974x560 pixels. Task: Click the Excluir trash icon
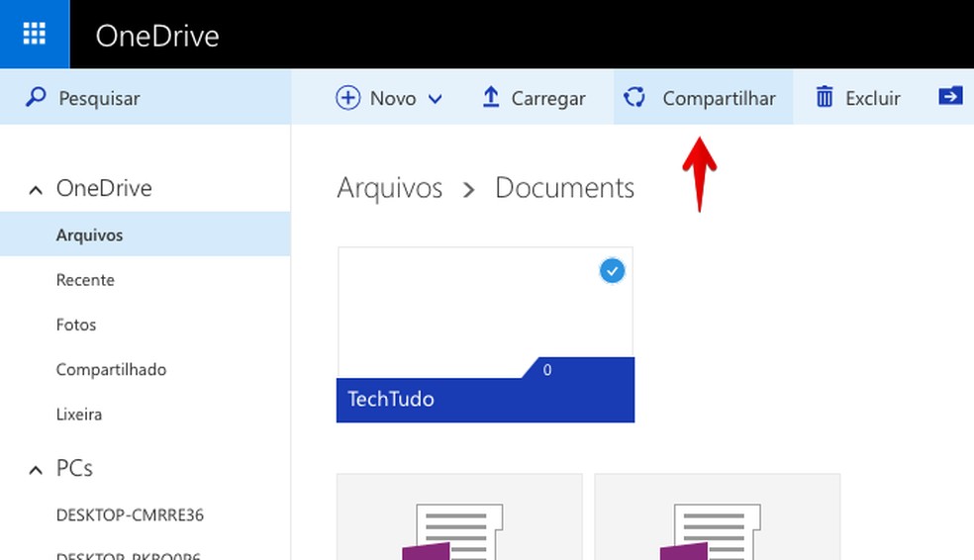point(825,97)
